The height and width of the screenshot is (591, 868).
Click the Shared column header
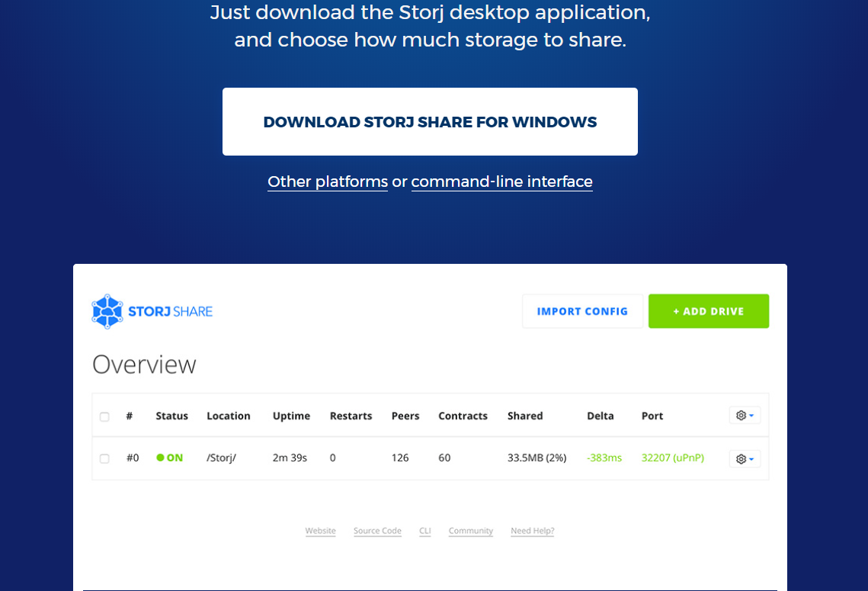tap(525, 416)
